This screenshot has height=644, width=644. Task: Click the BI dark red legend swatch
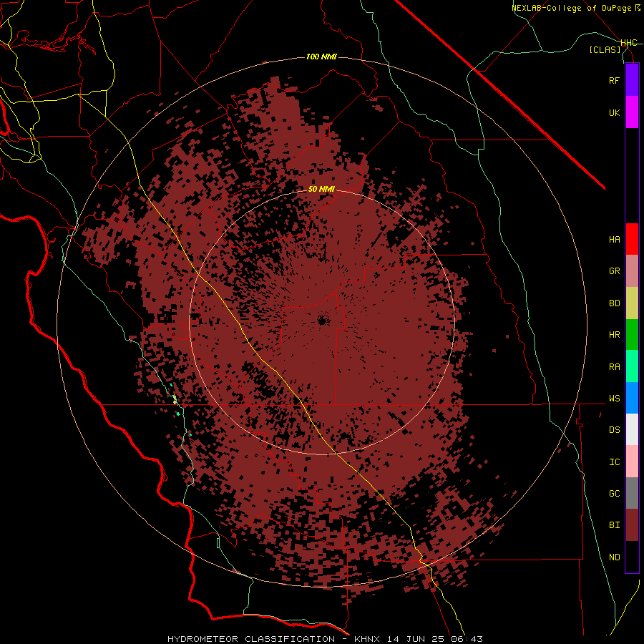click(x=632, y=525)
